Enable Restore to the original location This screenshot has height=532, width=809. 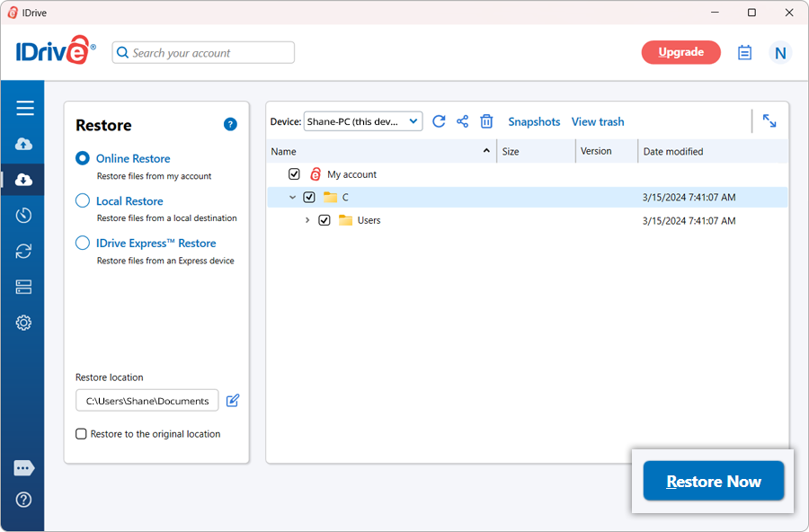(x=82, y=434)
